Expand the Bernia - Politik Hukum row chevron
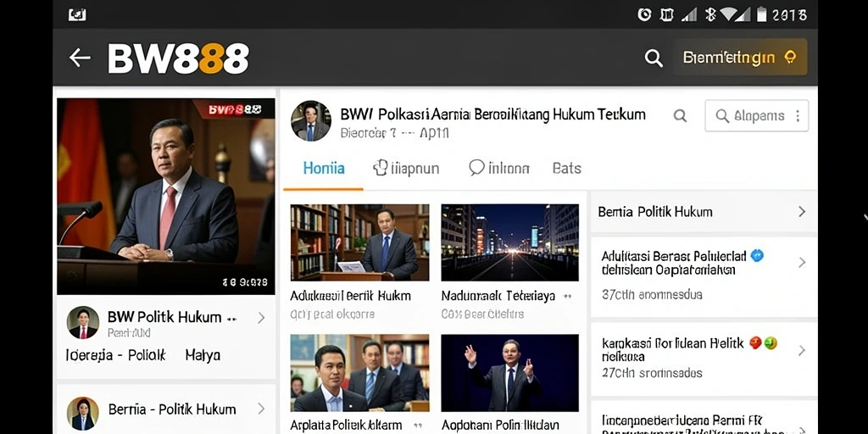The width and height of the screenshot is (868, 434). [x=261, y=409]
